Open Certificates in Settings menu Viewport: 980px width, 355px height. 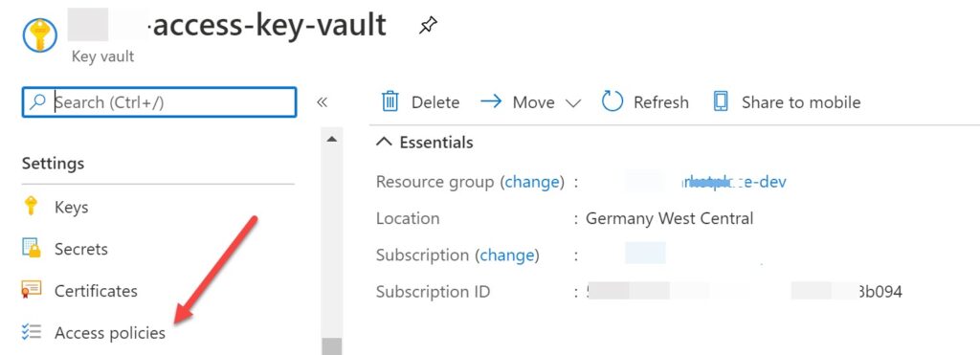click(x=96, y=291)
